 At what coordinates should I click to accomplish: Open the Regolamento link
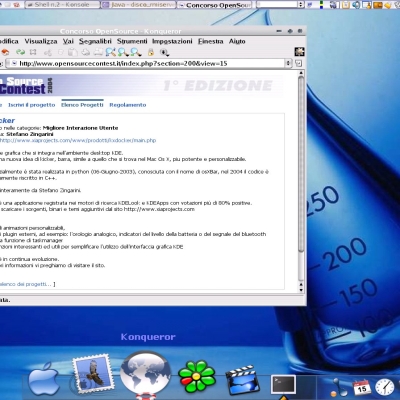click(x=128, y=105)
